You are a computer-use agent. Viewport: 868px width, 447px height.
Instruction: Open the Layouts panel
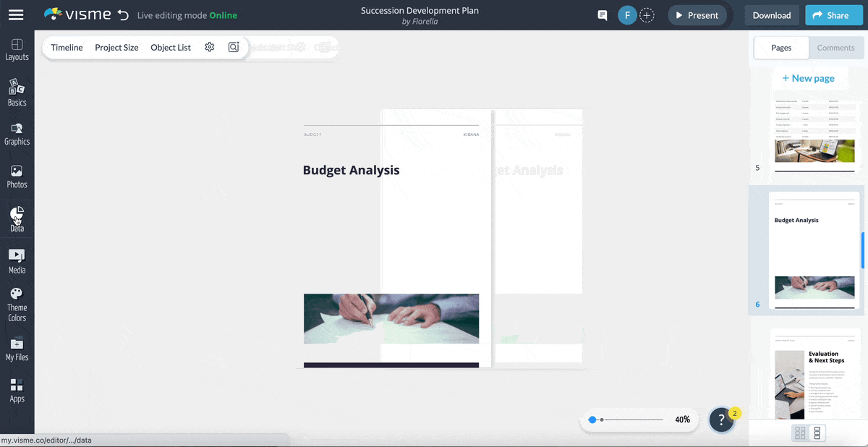pyautogui.click(x=17, y=48)
